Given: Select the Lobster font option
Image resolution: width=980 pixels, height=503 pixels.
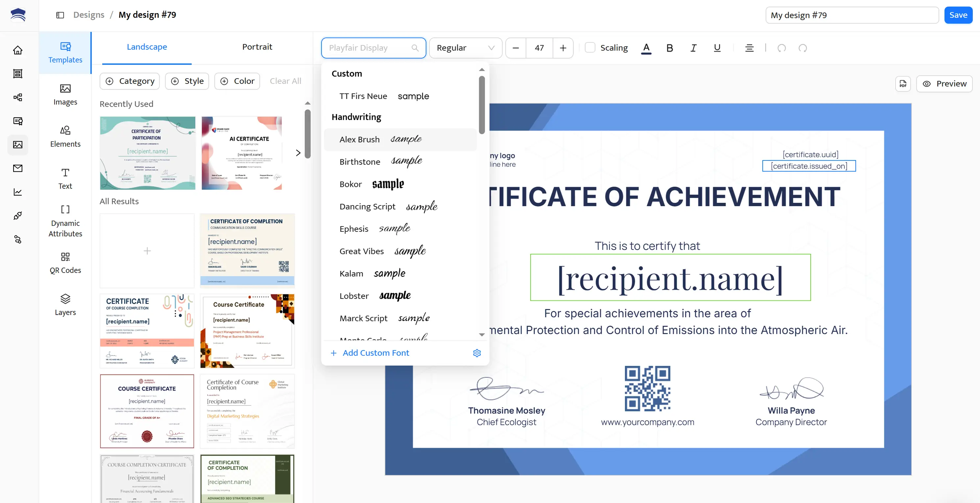Looking at the screenshot, I should coord(354,296).
